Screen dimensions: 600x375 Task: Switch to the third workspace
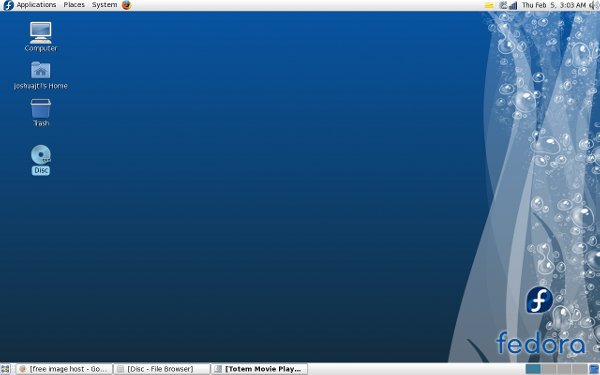[x=564, y=369]
